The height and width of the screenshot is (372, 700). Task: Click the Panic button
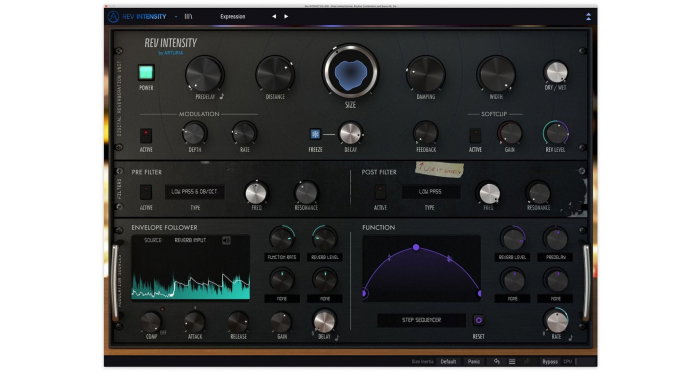click(474, 361)
